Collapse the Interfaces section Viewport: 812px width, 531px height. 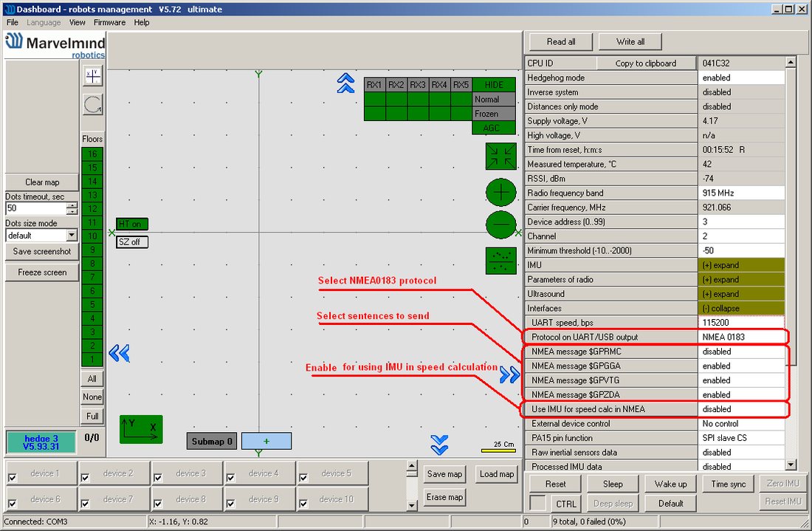[x=741, y=309]
